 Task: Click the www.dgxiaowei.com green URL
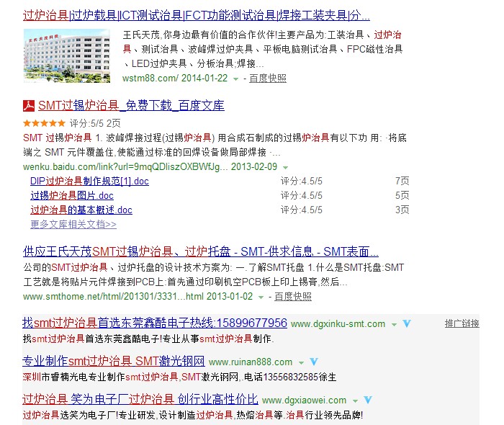[305, 401]
